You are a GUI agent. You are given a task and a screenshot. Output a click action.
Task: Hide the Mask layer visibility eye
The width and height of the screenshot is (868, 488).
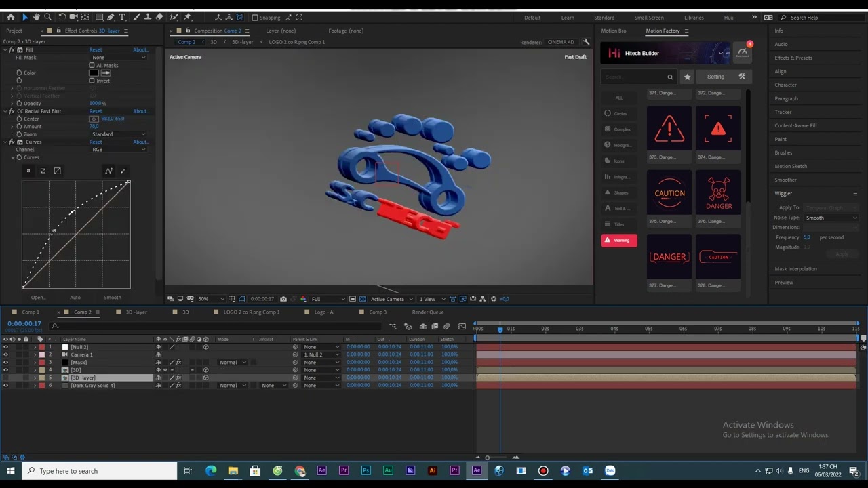pos(6,363)
